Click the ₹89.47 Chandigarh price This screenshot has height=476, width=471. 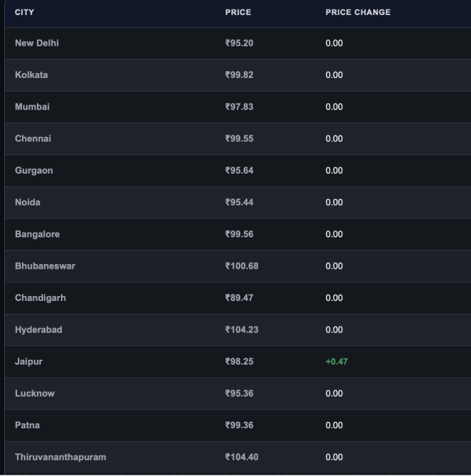pos(239,298)
